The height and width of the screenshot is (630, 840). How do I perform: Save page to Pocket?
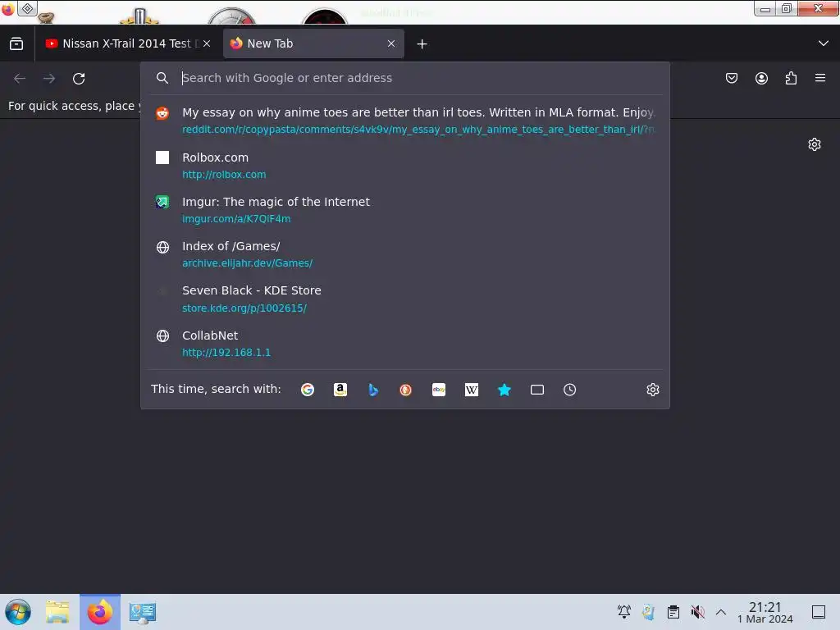click(731, 78)
